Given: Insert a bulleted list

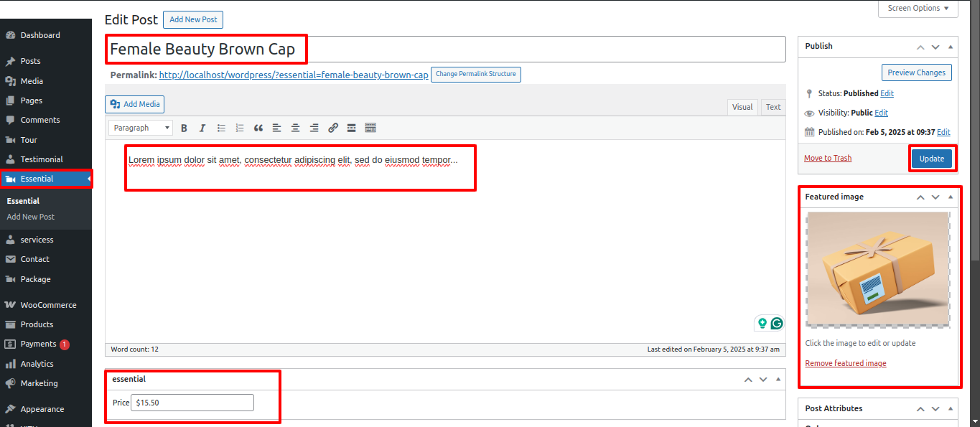Looking at the screenshot, I should 221,128.
